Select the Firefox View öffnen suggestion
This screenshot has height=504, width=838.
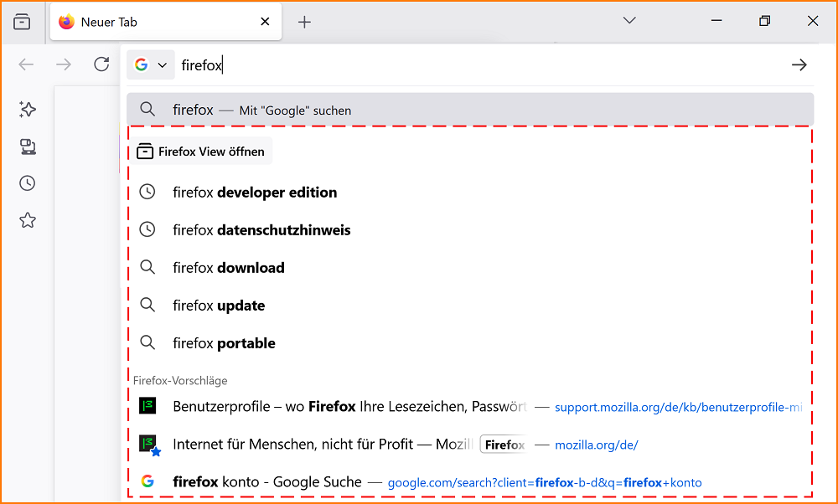pyautogui.click(x=200, y=151)
